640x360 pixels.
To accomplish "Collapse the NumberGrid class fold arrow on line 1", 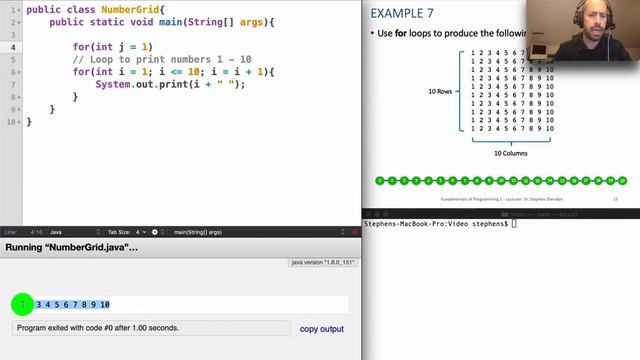I will (x=19, y=10).
